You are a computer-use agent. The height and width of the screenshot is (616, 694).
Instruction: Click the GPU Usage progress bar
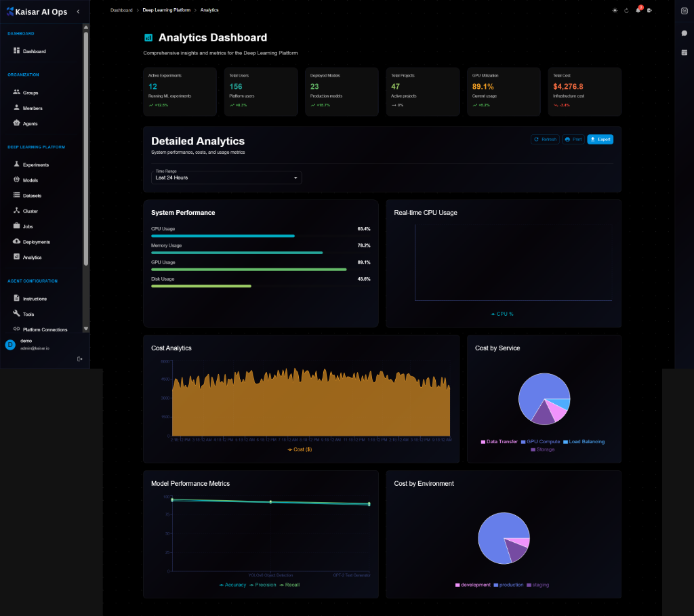click(249, 268)
